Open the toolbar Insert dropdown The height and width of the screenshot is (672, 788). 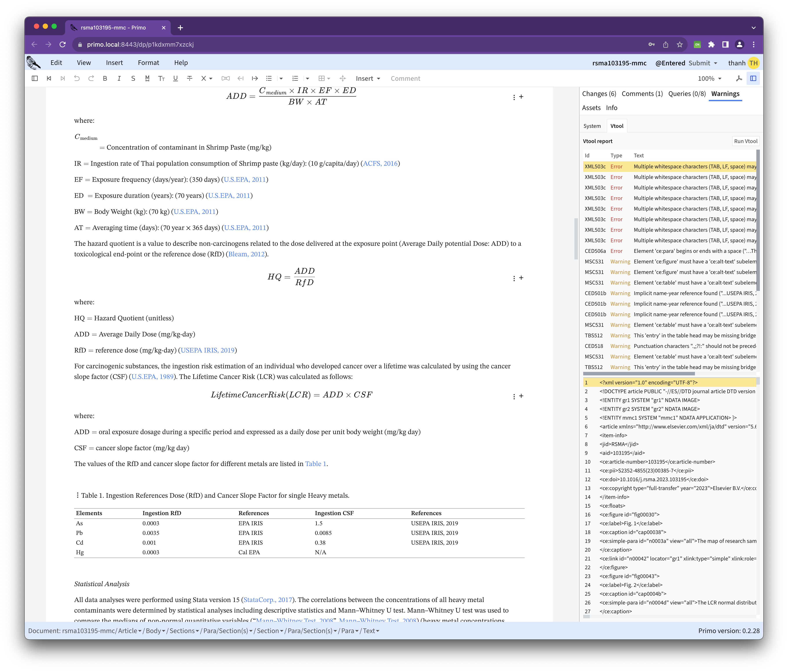pyautogui.click(x=368, y=78)
